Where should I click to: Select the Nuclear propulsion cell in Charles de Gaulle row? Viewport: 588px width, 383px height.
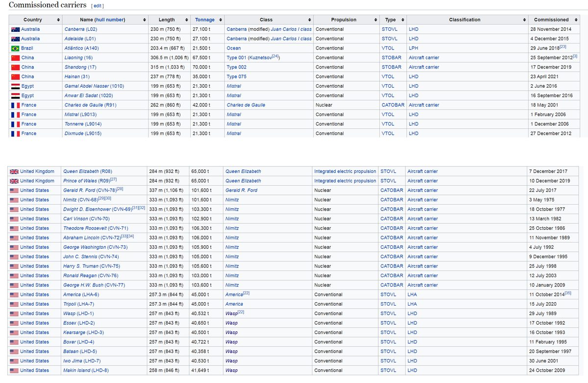pyautogui.click(x=346, y=105)
